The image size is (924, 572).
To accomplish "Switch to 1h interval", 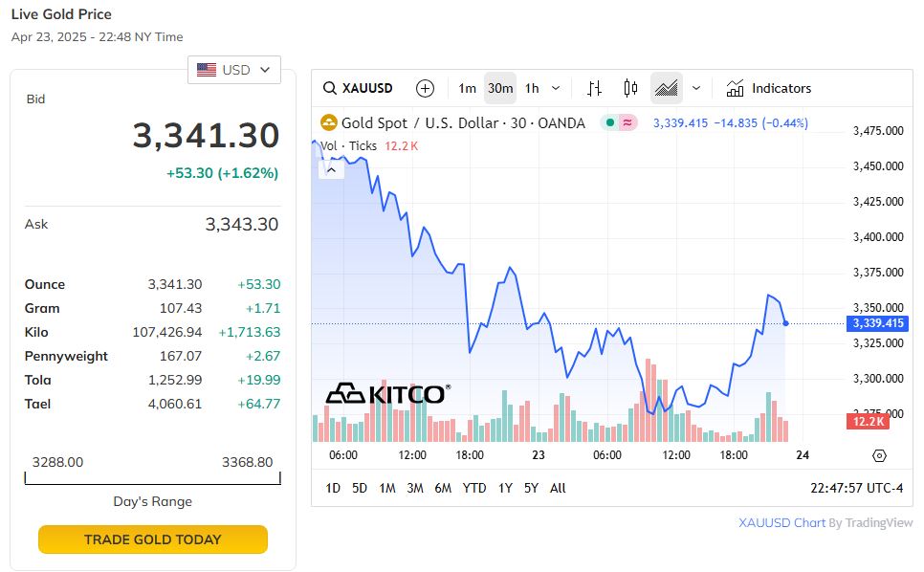I will 532,88.
